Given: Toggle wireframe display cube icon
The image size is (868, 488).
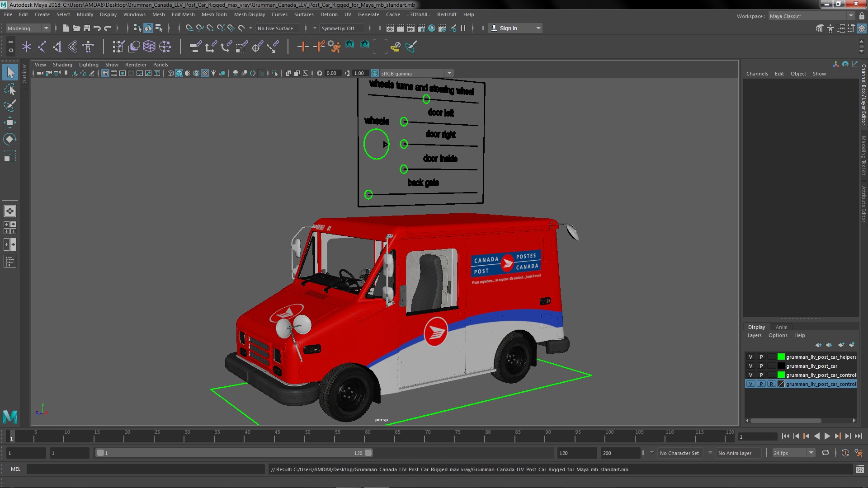Looking at the screenshot, I should tap(170, 73).
